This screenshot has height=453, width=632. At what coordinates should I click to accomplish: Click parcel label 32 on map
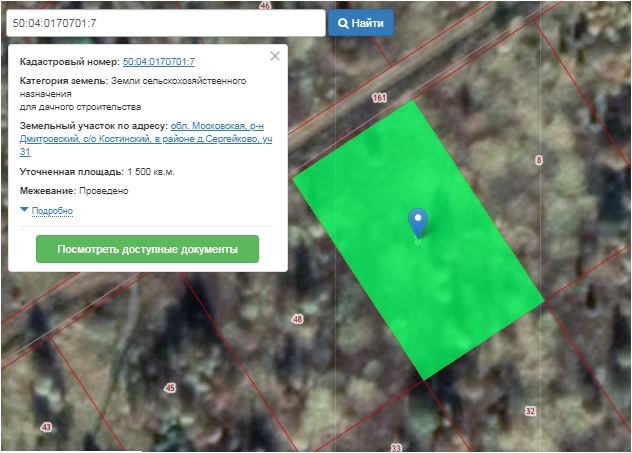[x=530, y=411]
